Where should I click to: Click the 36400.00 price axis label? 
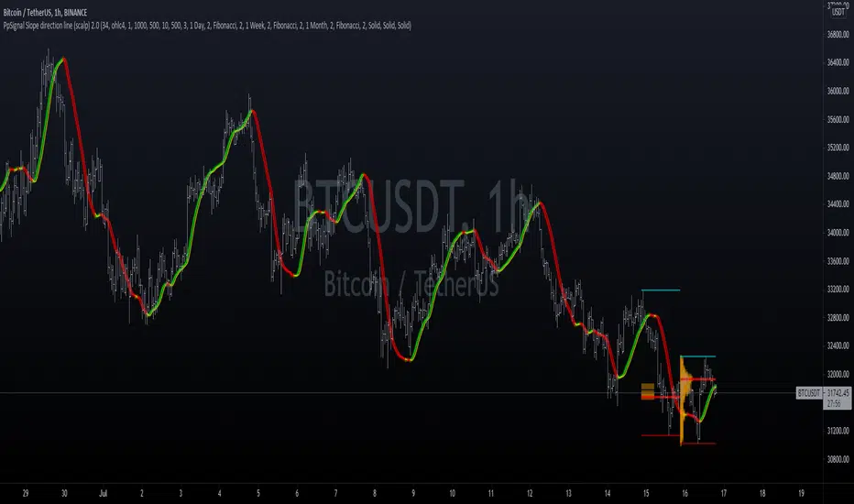click(838, 62)
